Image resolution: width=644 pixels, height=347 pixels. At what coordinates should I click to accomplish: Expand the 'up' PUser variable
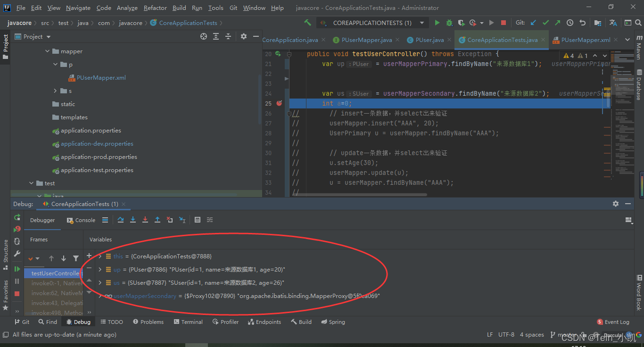[100, 269]
